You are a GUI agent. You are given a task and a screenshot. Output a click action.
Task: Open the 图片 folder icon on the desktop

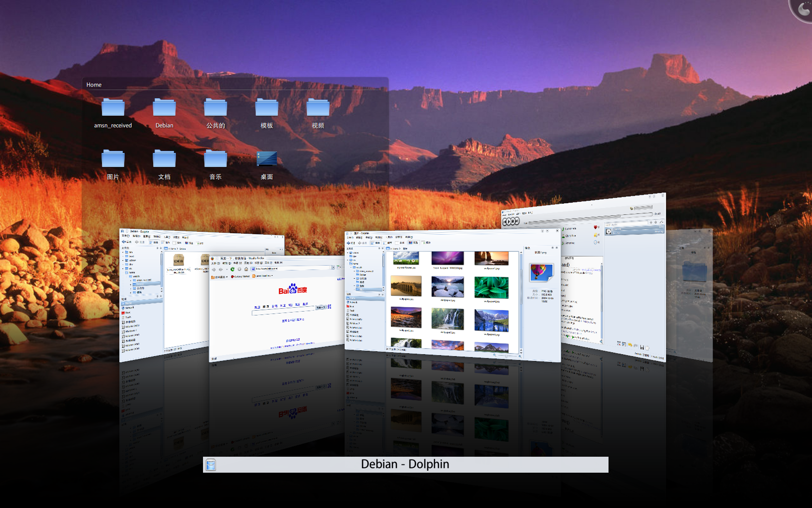[x=113, y=164]
